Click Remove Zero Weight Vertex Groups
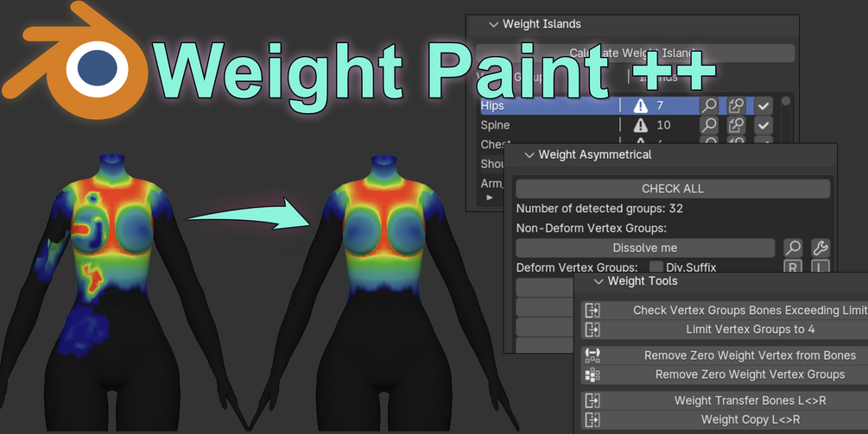Viewport: 868px width, 434px height. click(x=725, y=374)
